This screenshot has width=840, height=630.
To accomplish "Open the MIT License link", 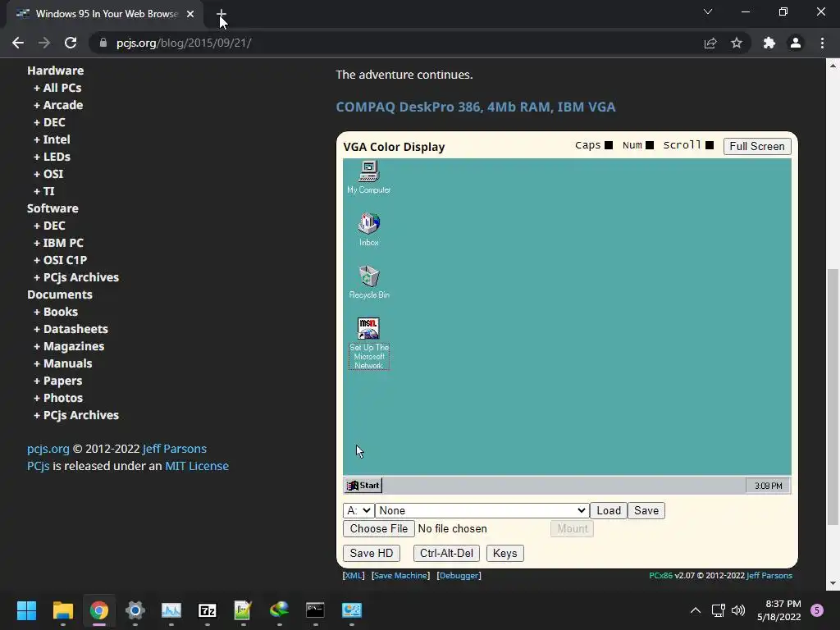I will [197, 466].
